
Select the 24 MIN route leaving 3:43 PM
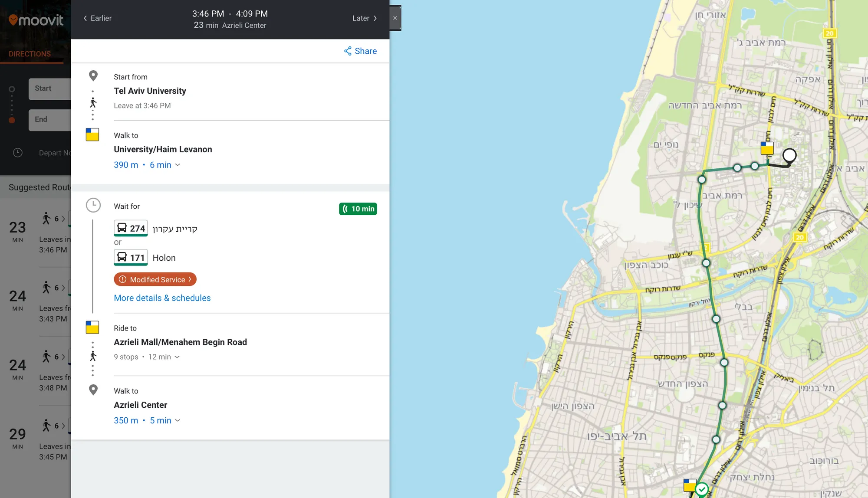pos(36,301)
